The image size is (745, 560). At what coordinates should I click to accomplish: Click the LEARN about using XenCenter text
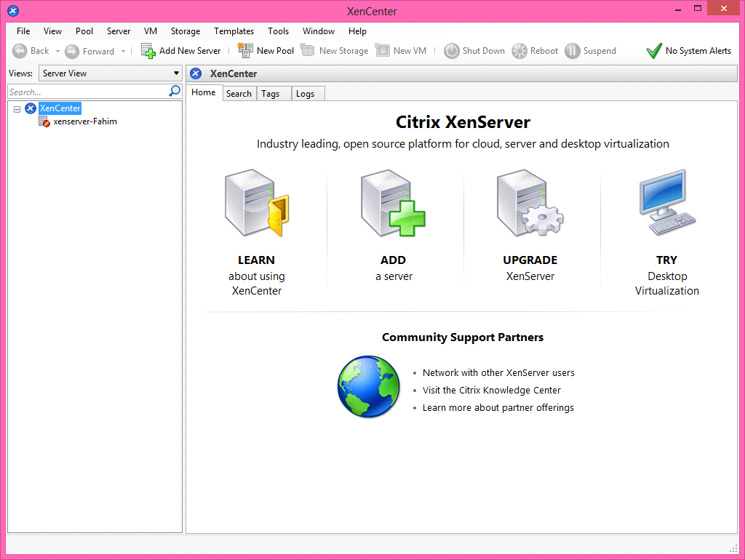click(x=257, y=276)
